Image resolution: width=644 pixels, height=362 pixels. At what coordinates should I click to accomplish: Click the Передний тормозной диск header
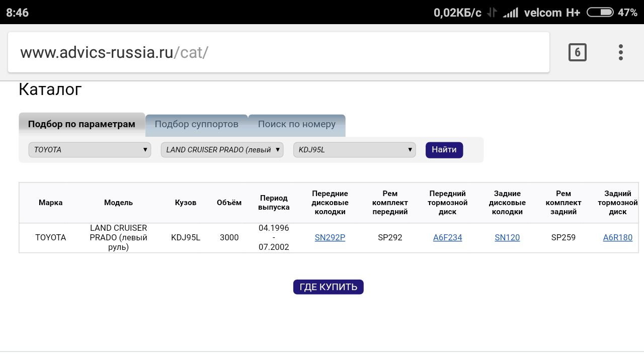[x=448, y=203]
